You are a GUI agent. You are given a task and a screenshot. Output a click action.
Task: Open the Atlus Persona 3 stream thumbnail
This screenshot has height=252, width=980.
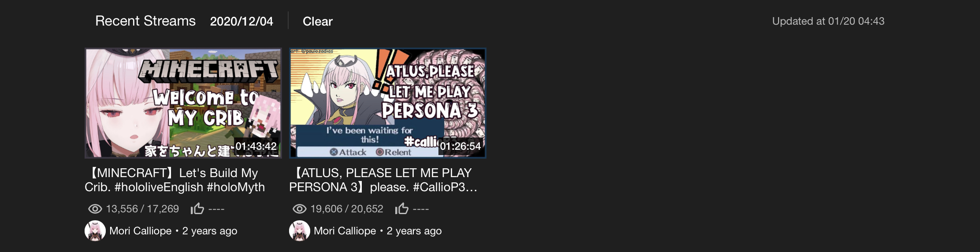tap(388, 103)
